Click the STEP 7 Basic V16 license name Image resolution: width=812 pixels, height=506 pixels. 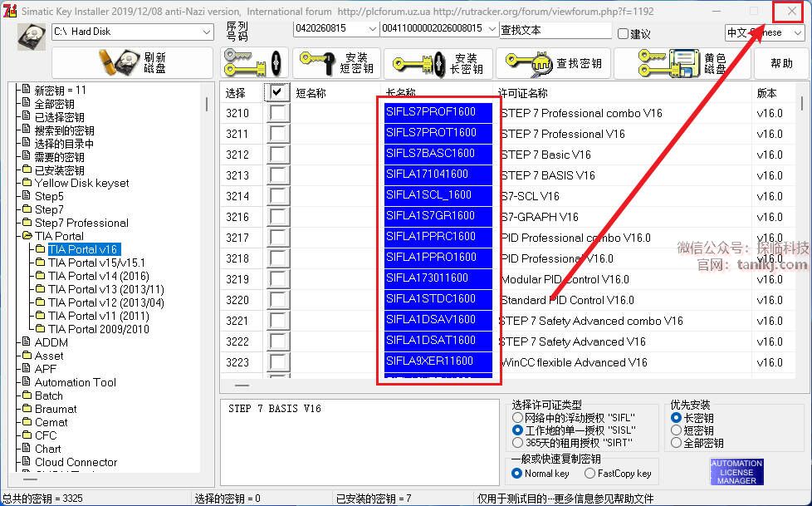[x=546, y=155]
